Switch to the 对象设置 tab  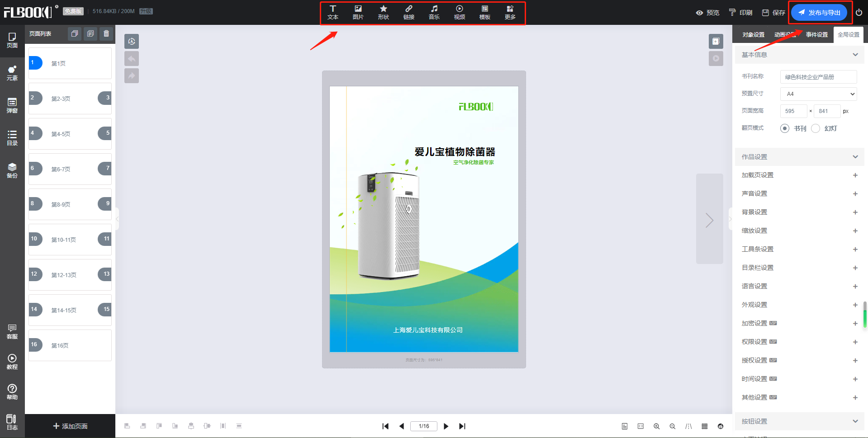[753, 35]
